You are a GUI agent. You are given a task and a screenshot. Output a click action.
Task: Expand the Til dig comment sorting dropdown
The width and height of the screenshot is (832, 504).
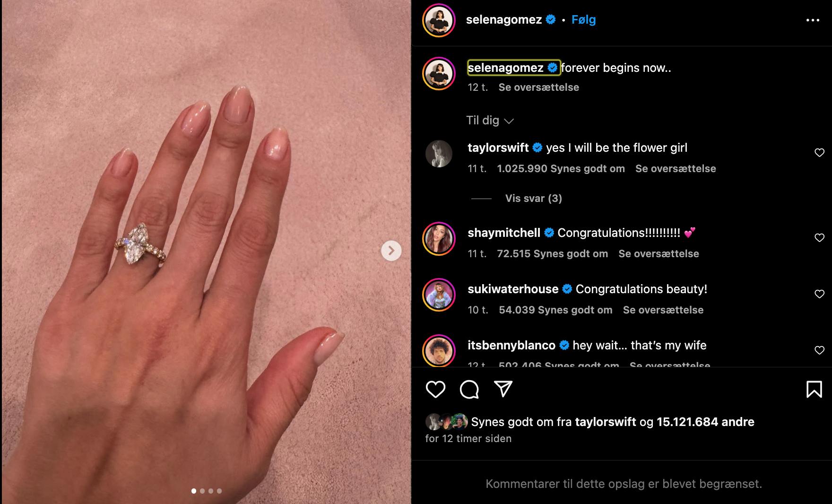click(x=490, y=121)
